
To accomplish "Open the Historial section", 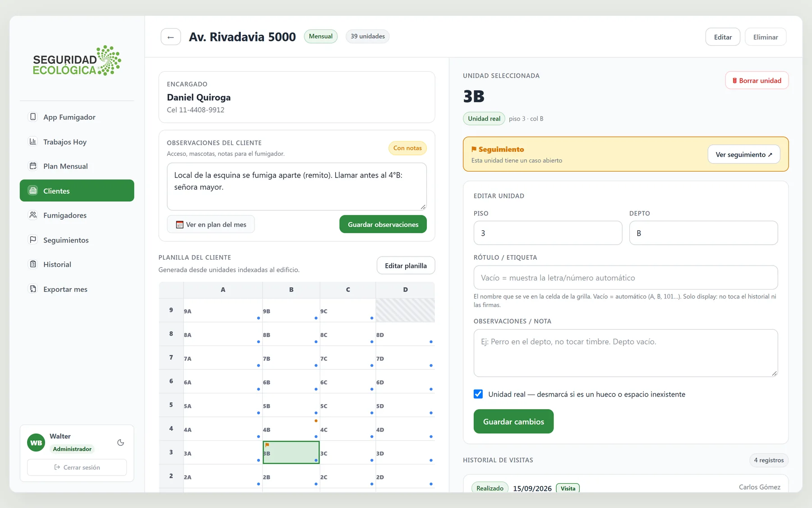I will click(x=77, y=265).
